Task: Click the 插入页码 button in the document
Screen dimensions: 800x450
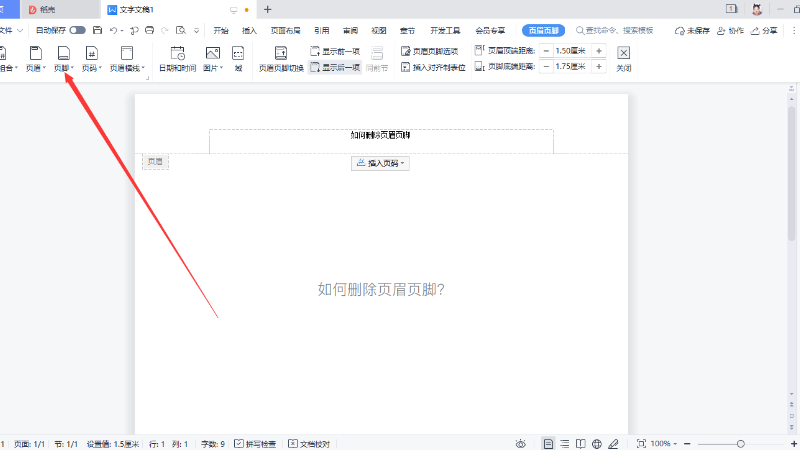Action: (380, 163)
